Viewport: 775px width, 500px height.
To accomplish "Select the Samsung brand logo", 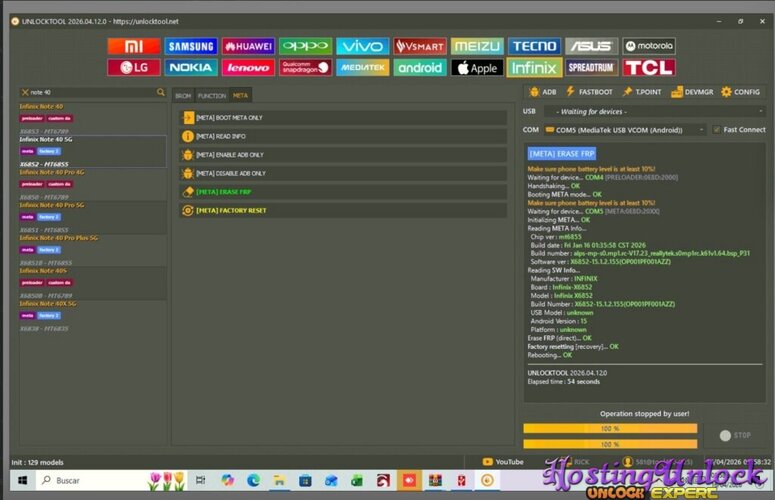I will (x=191, y=46).
